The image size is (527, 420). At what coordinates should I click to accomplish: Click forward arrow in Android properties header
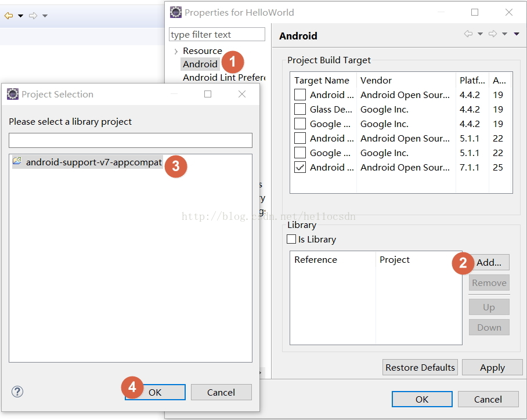tap(493, 34)
